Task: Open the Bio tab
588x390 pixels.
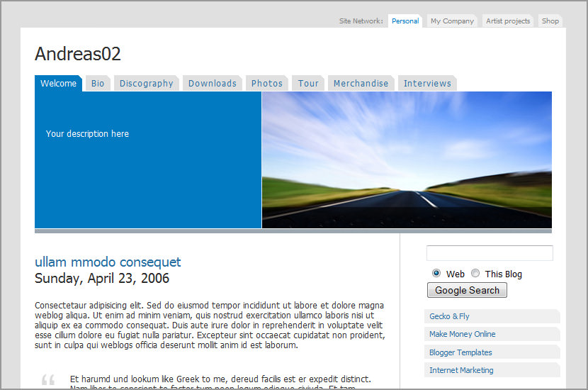Action: click(x=98, y=84)
